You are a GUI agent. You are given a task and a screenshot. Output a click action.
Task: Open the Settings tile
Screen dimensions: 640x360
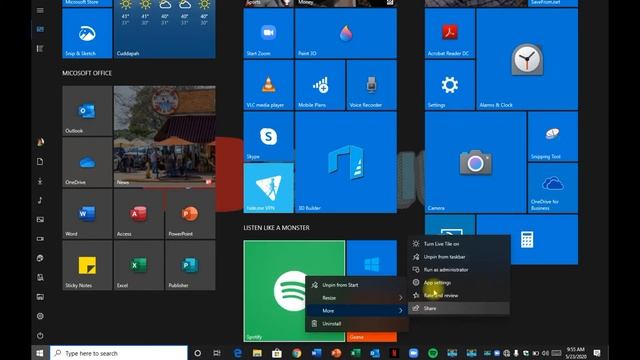coord(449,85)
